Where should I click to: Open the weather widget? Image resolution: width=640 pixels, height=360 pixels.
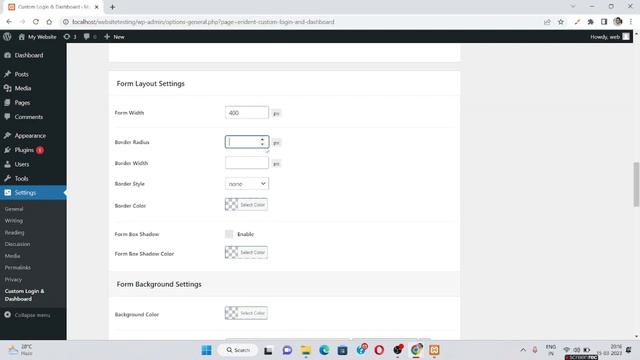[x=20, y=350]
